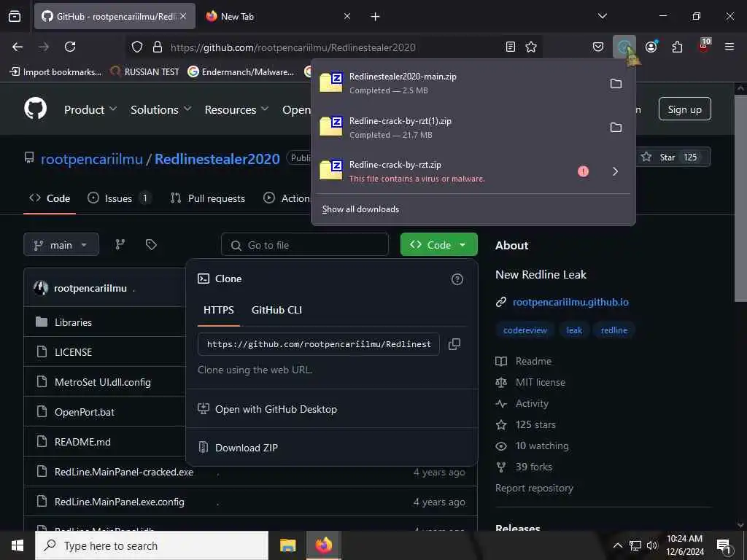Viewport: 747px width, 560px height.
Task: Click the Firefox taskbar icon
Action: 324,545
